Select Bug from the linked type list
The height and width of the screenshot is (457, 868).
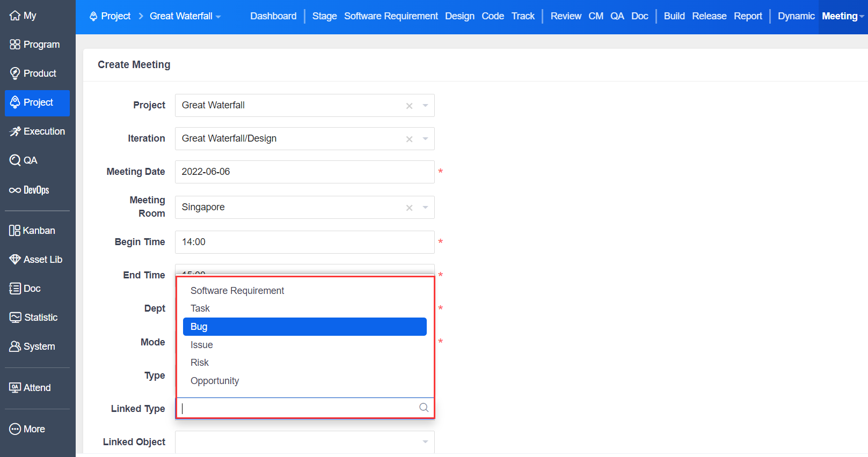tap(304, 327)
